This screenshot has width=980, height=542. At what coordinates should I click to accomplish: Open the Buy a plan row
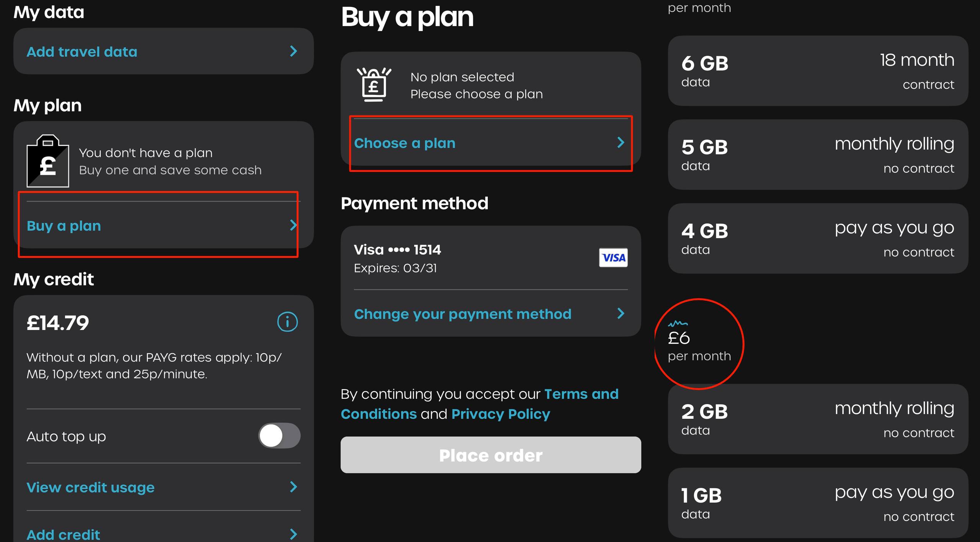coord(163,225)
